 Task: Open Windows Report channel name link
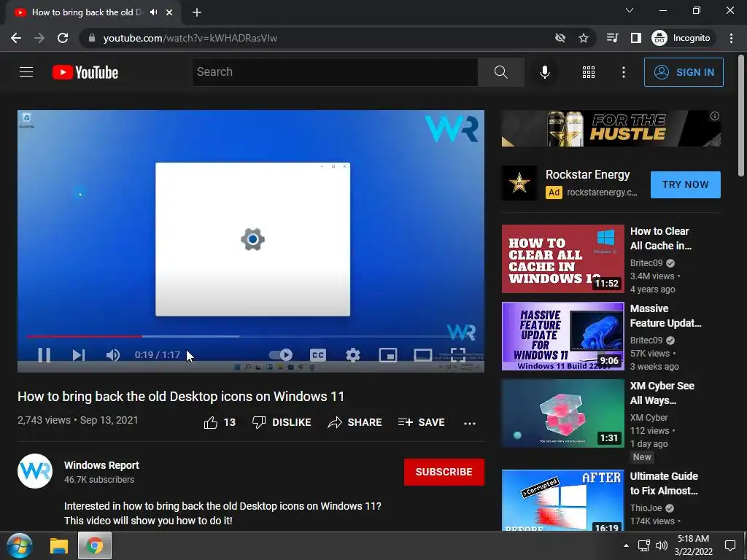click(x=101, y=465)
